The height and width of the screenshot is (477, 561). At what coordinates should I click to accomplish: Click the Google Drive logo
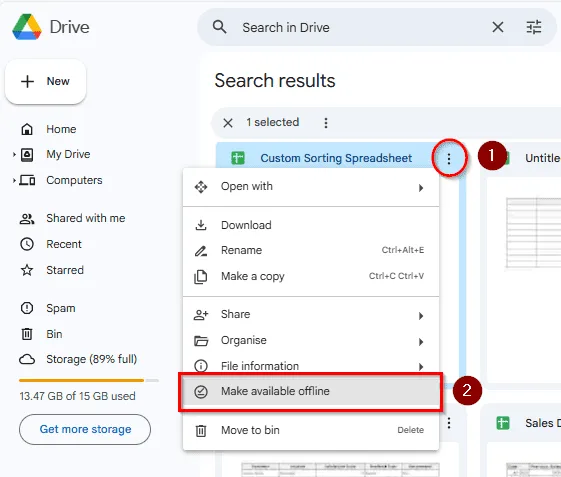coord(27,27)
